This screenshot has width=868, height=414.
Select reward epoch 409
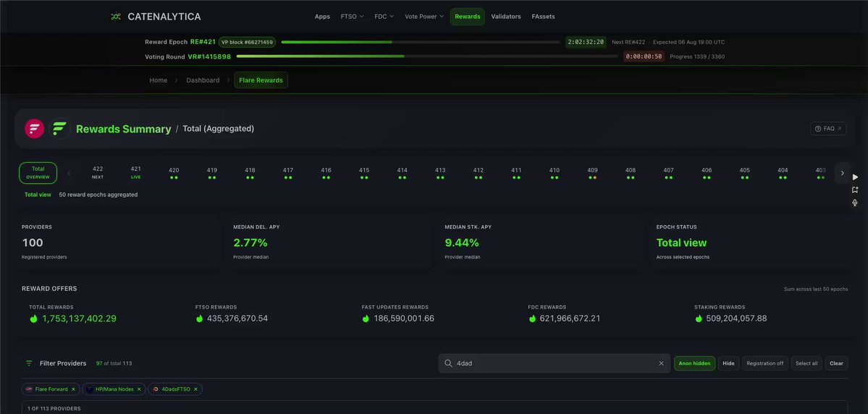pos(592,173)
